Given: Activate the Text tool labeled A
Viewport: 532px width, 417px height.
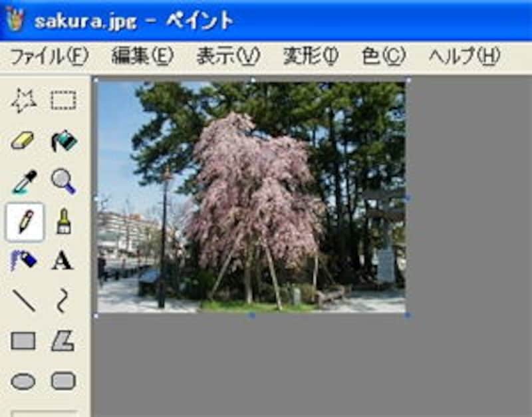Looking at the screenshot, I should tap(63, 261).
